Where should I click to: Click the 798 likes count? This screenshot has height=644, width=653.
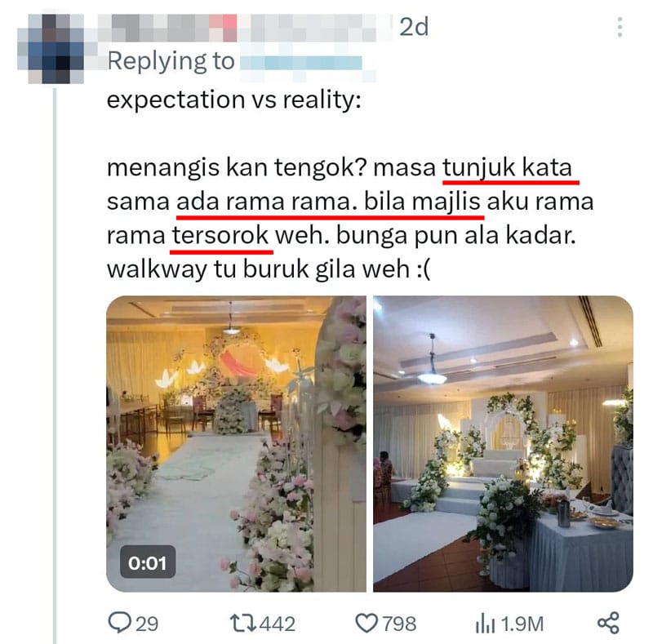pyautogui.click(x=399, y=624)
